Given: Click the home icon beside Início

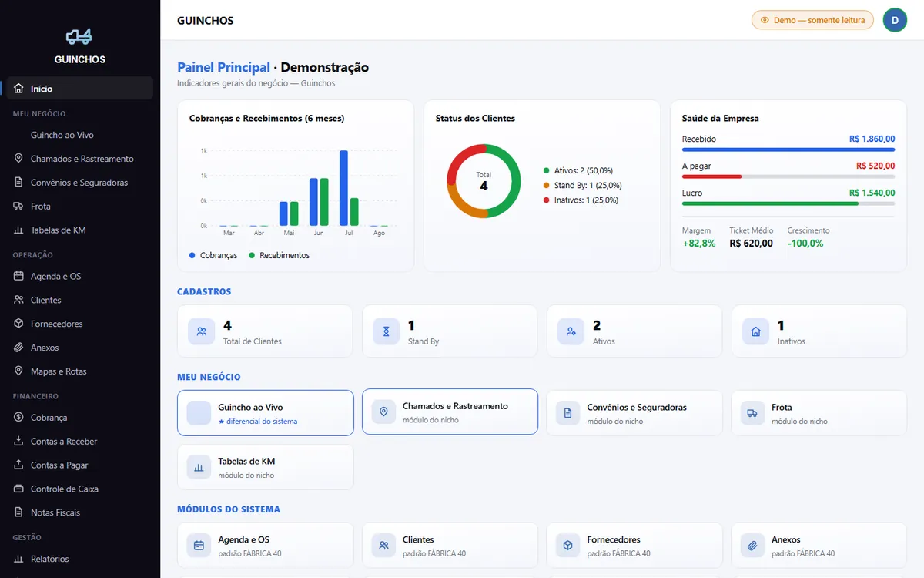Looking at the screenshot, I should pos(18,89).
